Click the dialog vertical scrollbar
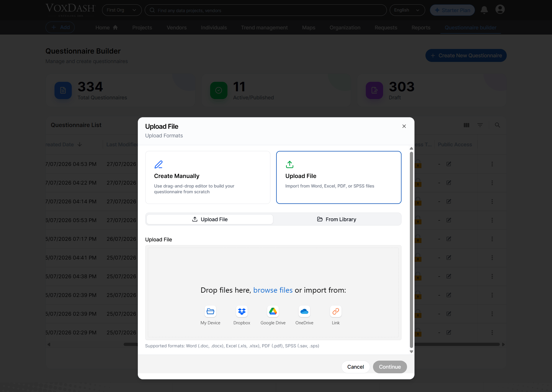552x392 pixels. [x=411, y=249]
